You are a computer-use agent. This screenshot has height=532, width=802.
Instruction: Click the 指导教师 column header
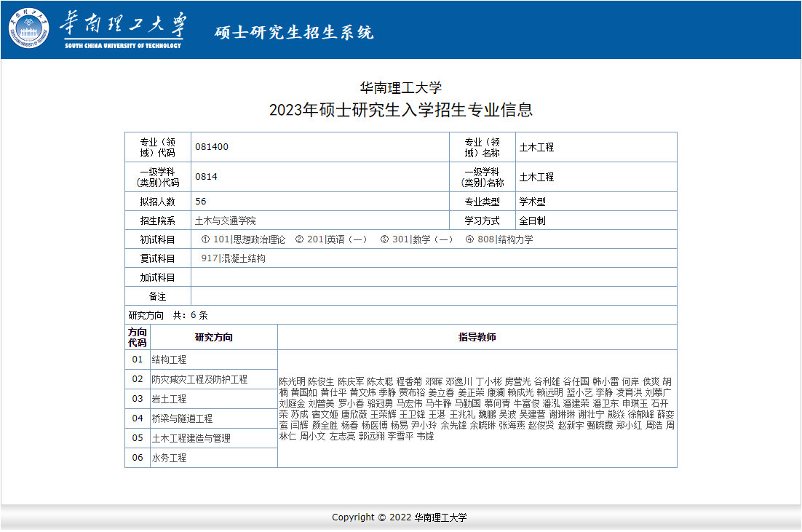(477, 337)
